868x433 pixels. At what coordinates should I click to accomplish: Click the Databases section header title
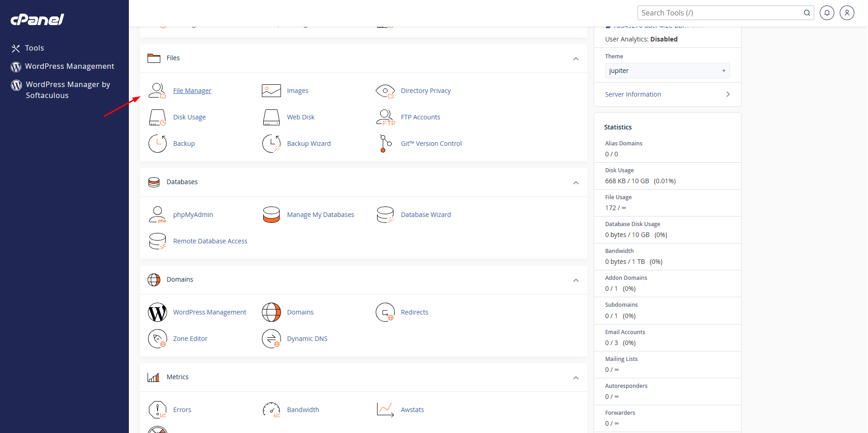182,182
